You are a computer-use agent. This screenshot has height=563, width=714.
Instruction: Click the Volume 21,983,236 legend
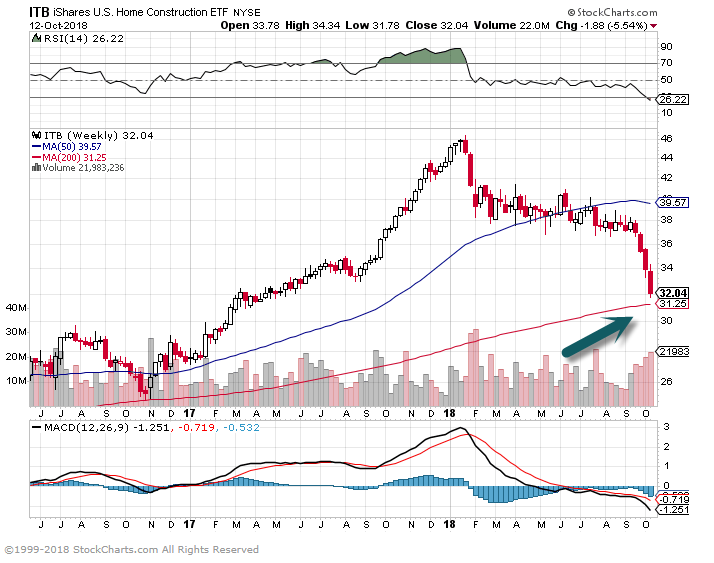pos(83,168)
